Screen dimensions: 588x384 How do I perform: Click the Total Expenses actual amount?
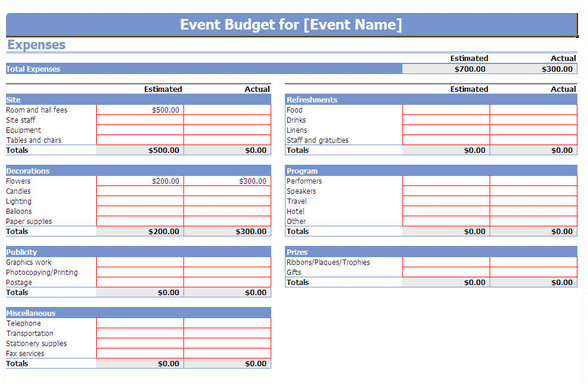533,69
